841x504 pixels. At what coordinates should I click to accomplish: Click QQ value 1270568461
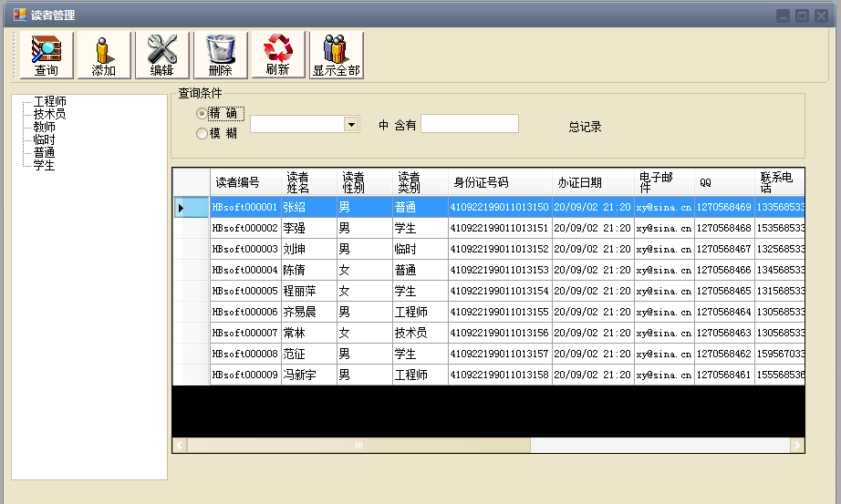(724, 375)
